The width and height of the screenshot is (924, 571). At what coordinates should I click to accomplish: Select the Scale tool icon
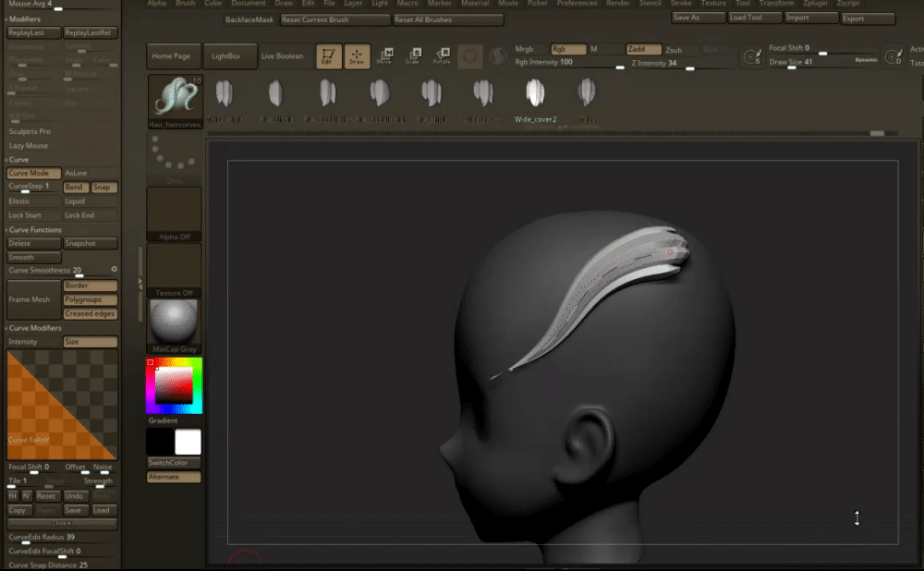coord(414,56)
